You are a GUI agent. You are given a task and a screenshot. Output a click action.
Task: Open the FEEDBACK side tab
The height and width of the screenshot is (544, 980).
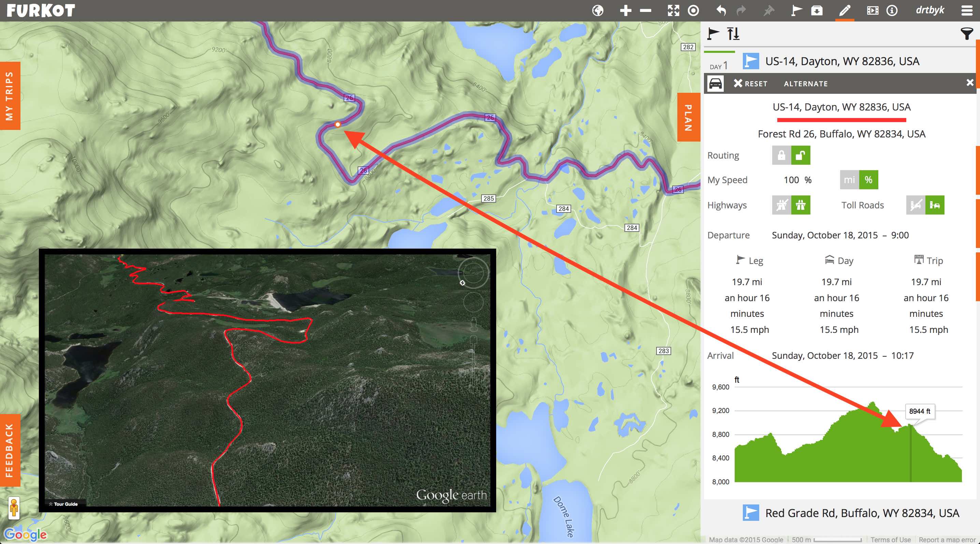point(10,450)
